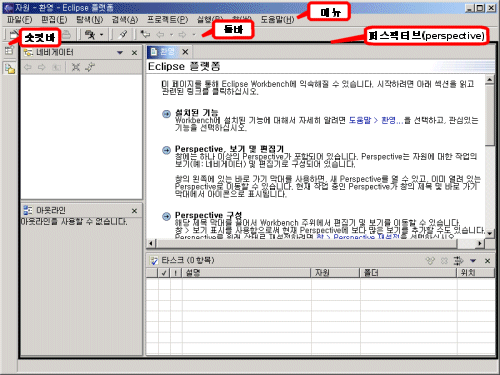The image size is (500, 375).
Task: Click the pin editor toolbar icon
Action: pos(123,34)
